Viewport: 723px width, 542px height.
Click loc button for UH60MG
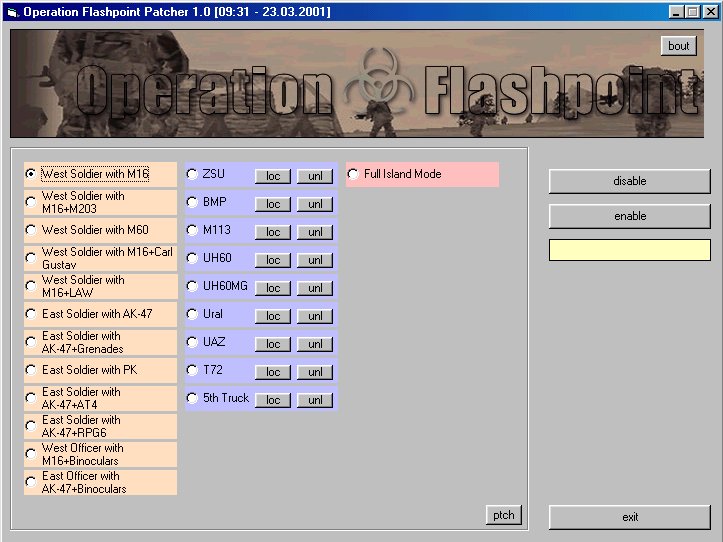tap(273, 288)
